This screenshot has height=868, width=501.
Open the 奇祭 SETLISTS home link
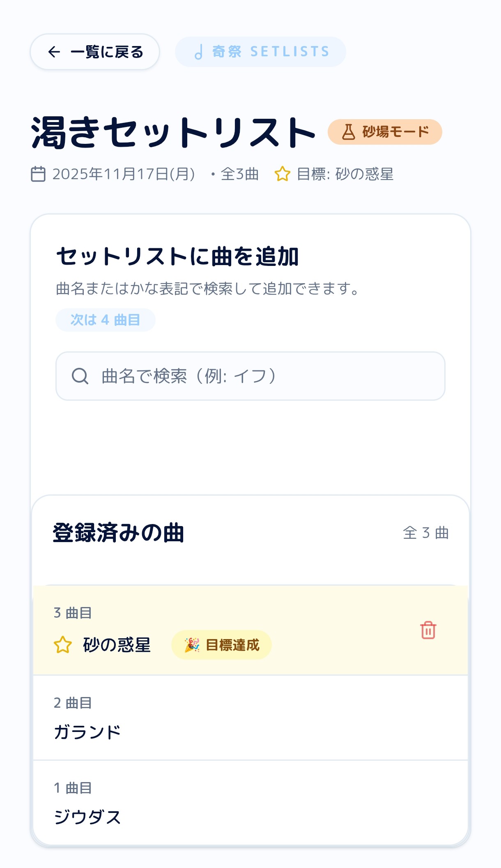tap(260, 52)
